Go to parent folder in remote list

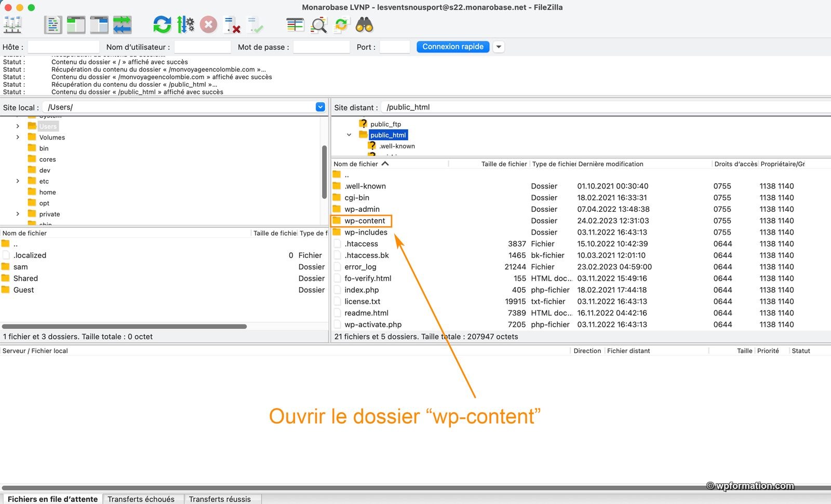click(346, 175)
